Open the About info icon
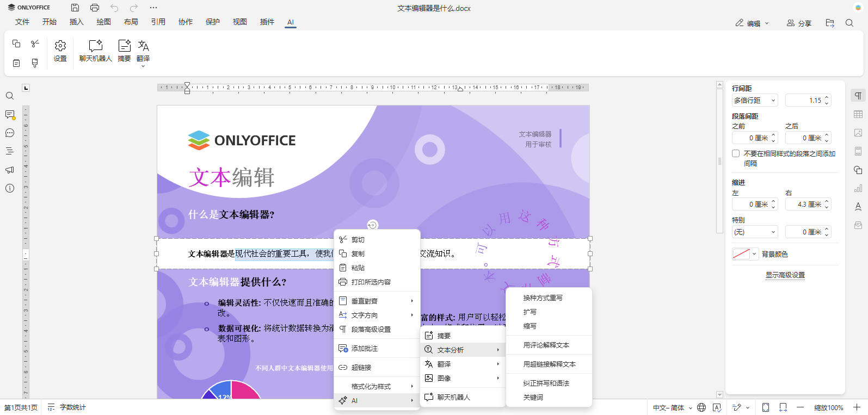Screen dimensions: 868x415 (x=10, y=188)
